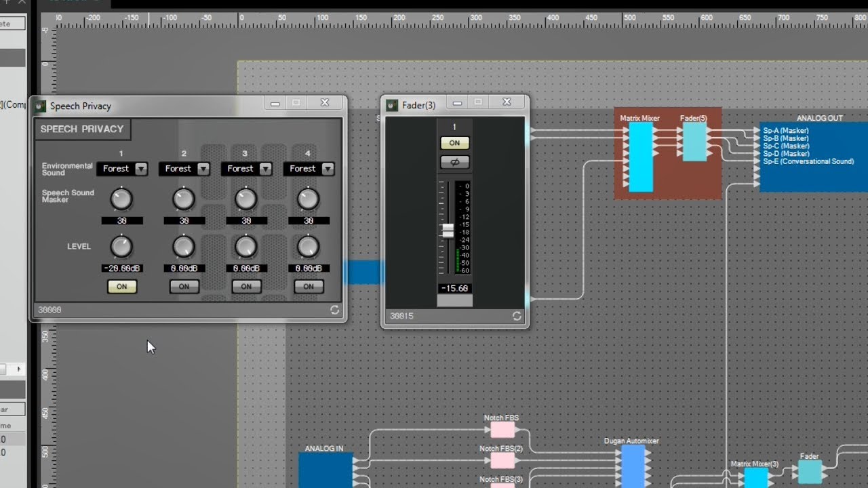Click the refresh icon in Fader(3) window

pyautogui.click(x=517, y=316)
